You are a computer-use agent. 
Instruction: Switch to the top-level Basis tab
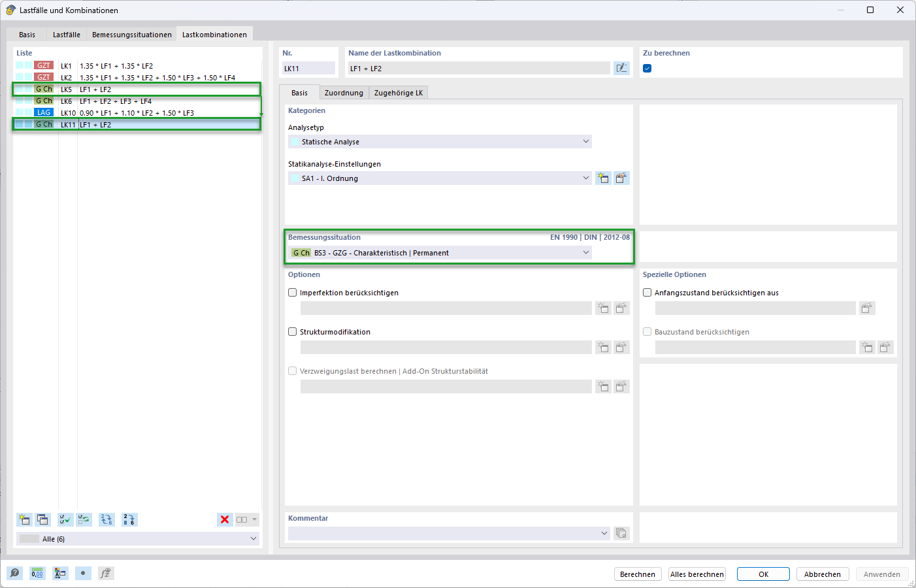click(27, 35)
